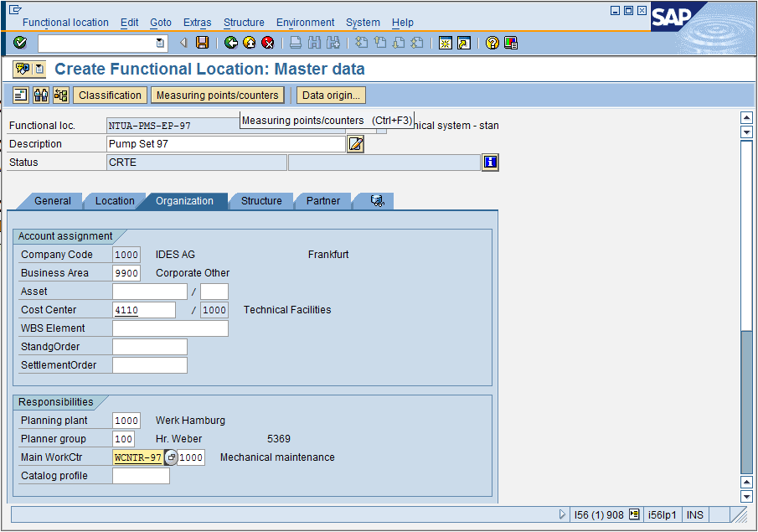Click the Last Page icon
Viewport: 758px width, 532px height.
click(417, 43)
